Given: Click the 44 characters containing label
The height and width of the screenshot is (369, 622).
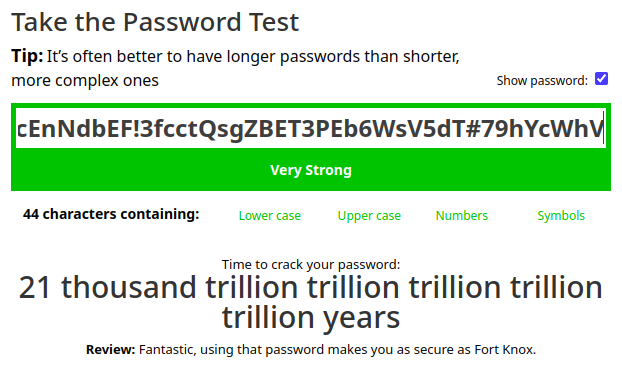Looking at the screenshot, I should 111,214.
